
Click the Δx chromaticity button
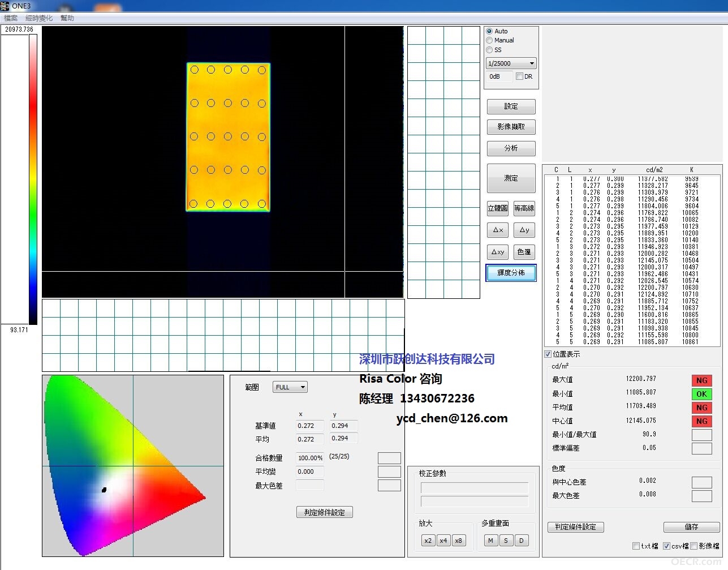(498, 230)
